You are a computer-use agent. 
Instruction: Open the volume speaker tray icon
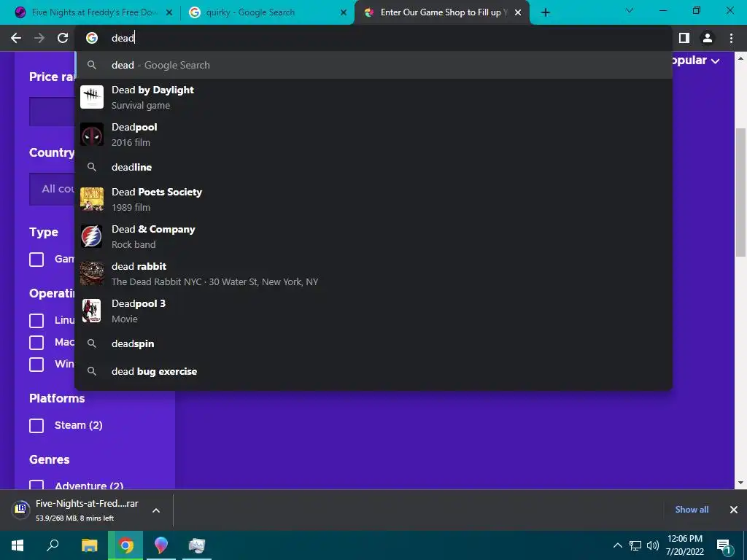click(x=653, y=545)
